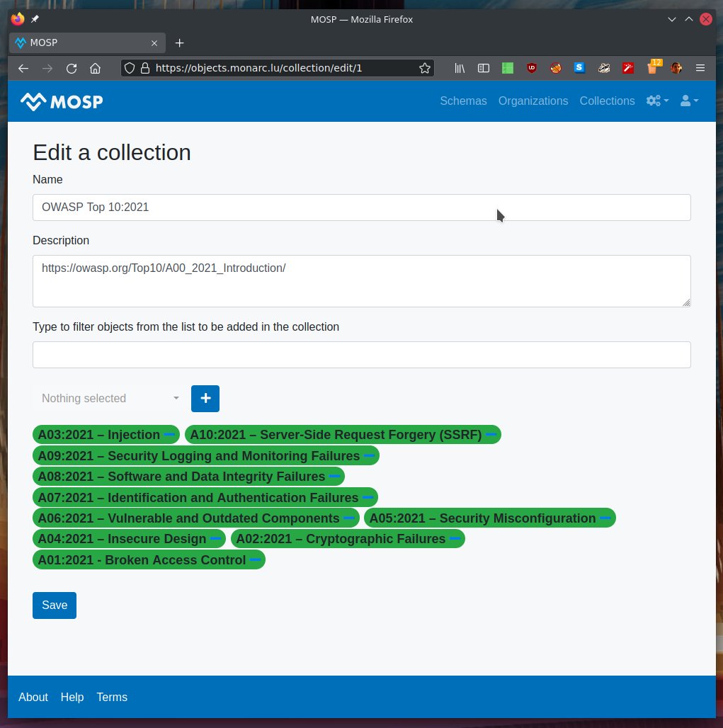Viewport: 723px width, 728px height.
Task: Open the Nothing selected object dropdown
Action: click(110, 399)
